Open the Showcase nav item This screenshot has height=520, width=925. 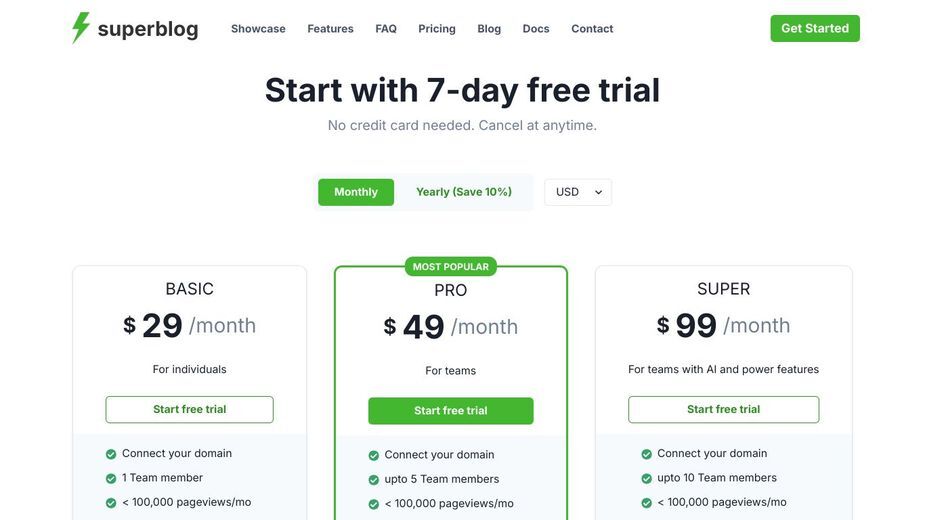pos(258,28)
